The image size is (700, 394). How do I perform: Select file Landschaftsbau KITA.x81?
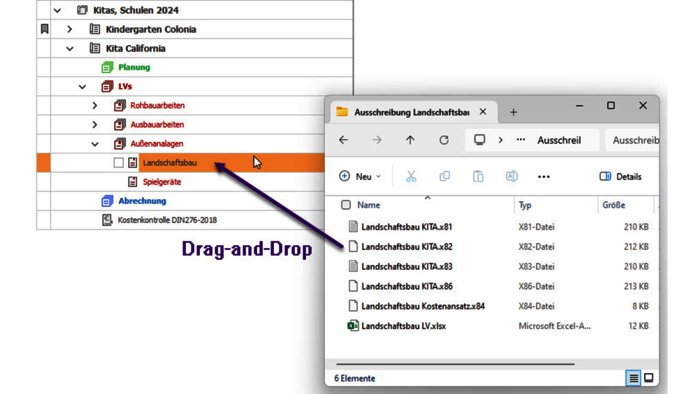coord(407,227)
